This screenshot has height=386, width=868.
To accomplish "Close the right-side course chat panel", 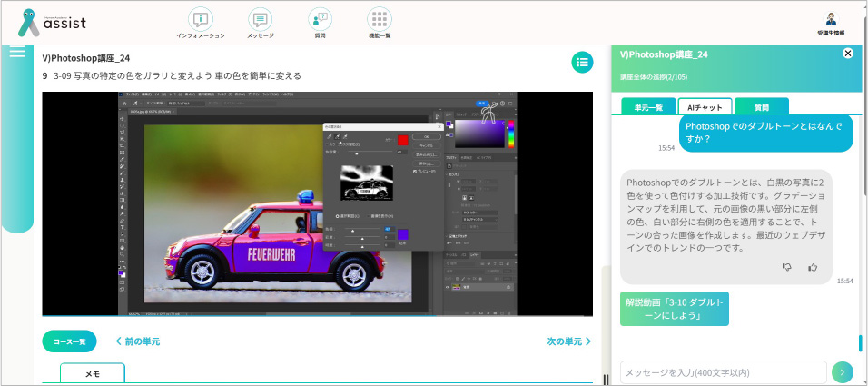I will coord(848,54).
